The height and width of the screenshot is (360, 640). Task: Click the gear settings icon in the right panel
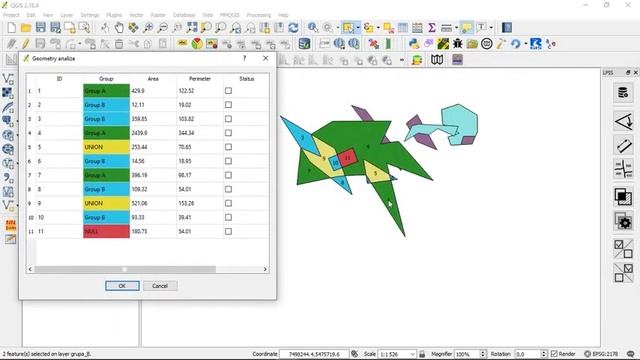(x=623, y=221)
